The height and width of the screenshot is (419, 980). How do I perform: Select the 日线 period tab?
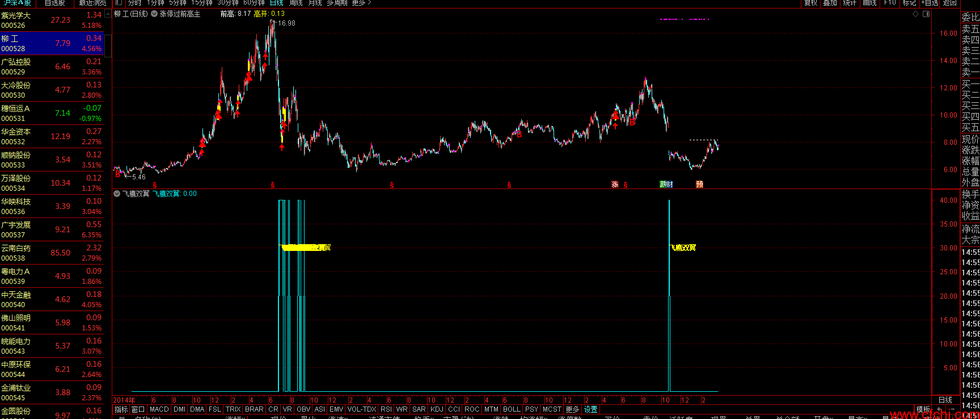276,3
